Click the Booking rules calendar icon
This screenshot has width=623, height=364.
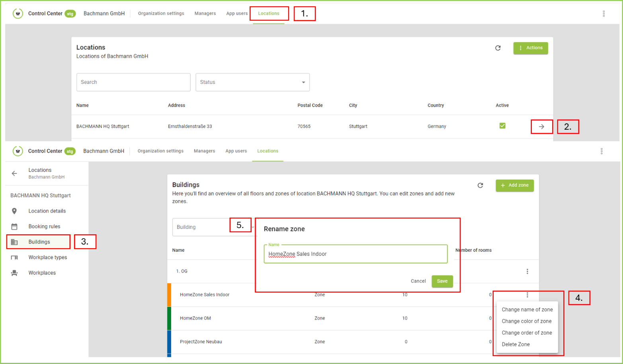tap(14, 227)
